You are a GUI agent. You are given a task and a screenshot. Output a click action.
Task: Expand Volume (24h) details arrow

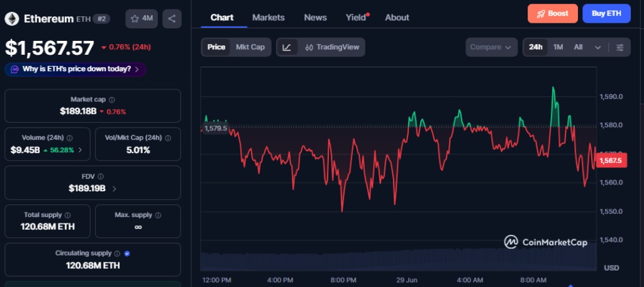tap(80, 150)
